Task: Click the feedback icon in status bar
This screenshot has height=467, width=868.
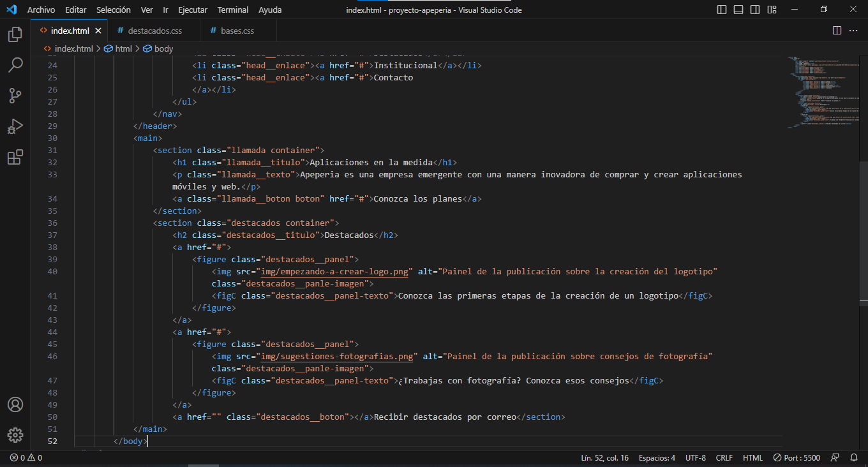Action: coord(835,457)
